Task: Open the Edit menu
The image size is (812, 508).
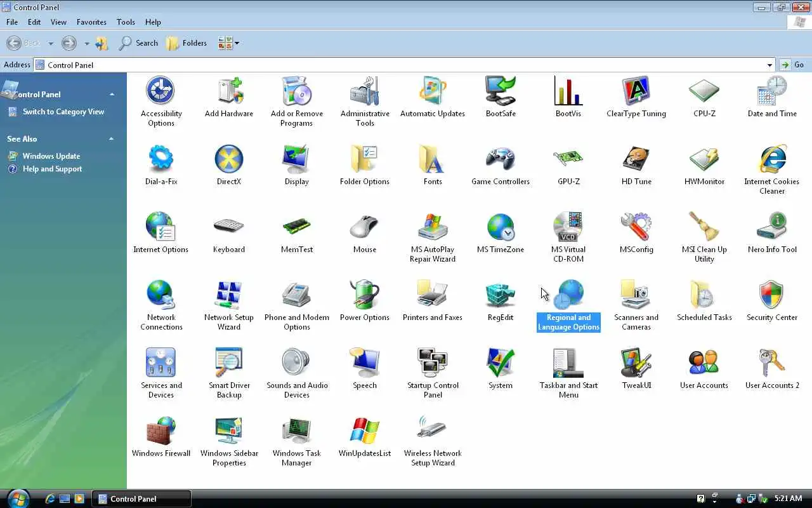Action: (34, 22)
